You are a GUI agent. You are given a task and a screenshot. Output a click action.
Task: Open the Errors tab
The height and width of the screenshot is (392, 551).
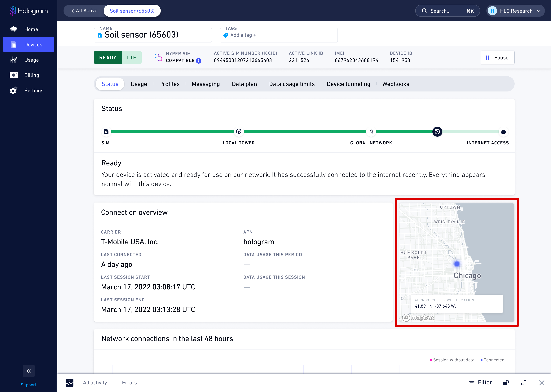(x=129, y=383)
